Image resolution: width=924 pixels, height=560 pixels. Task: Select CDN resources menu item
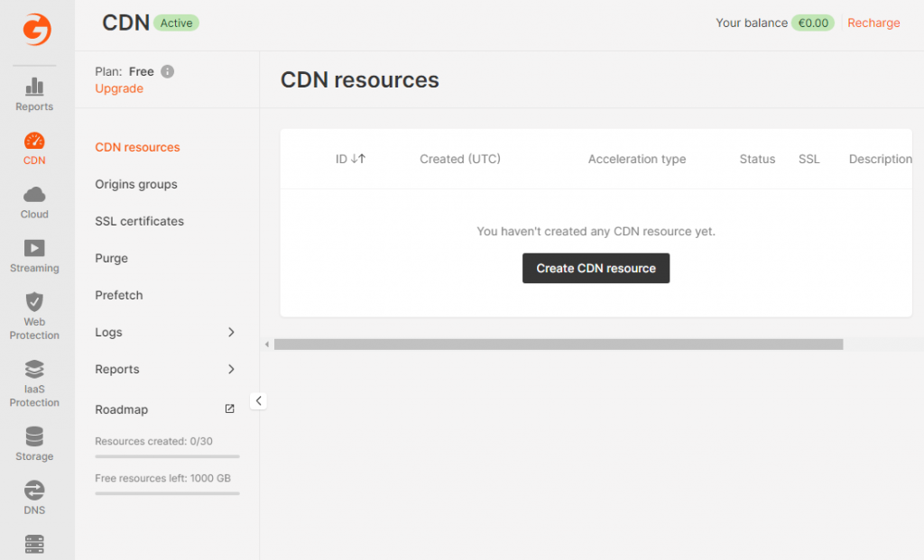pyautogui.click(x=137, y=147)
